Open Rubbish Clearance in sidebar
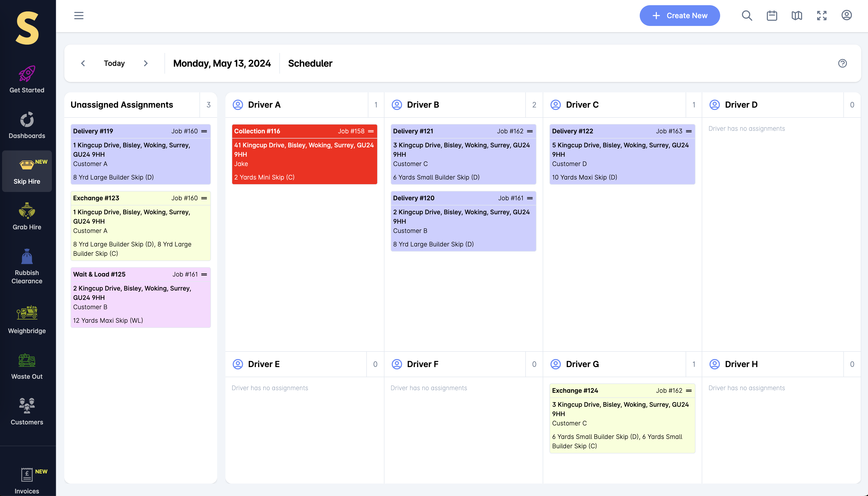This screenshot has height=496, width=868. [27, 266]
